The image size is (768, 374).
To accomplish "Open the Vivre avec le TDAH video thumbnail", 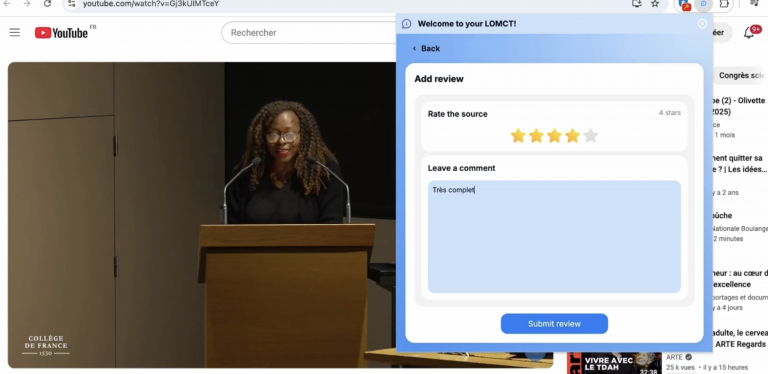I will (x=614, y=363).
